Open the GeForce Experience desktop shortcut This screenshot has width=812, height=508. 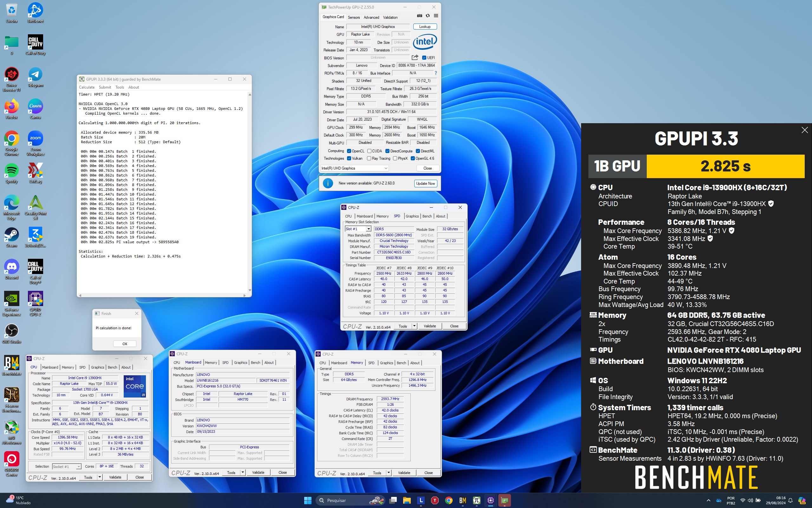[11, 304]
